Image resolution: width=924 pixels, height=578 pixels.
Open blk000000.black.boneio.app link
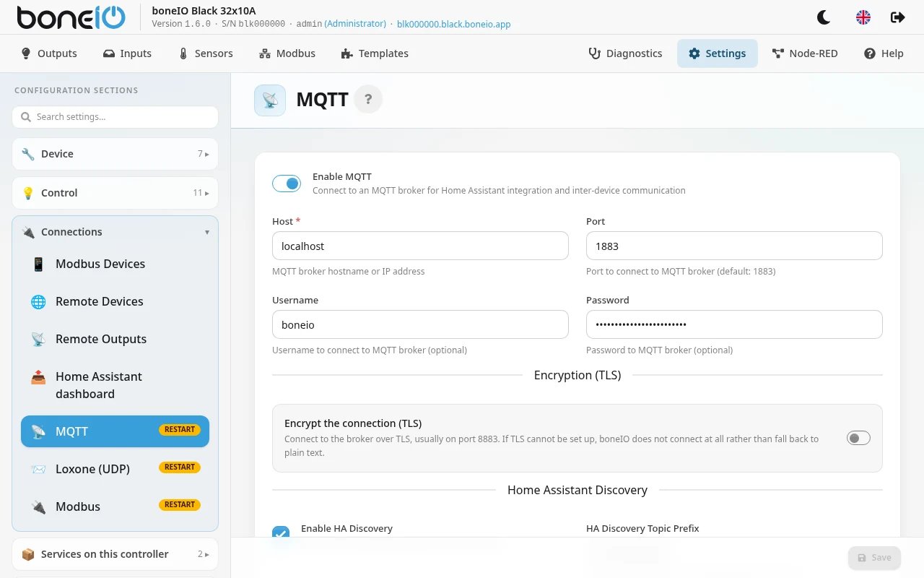point(454,24)
